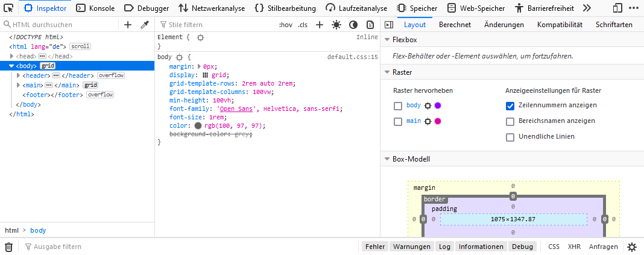
Task: Toggle the body grid badge in markup
Action: (x=48, y=66)
